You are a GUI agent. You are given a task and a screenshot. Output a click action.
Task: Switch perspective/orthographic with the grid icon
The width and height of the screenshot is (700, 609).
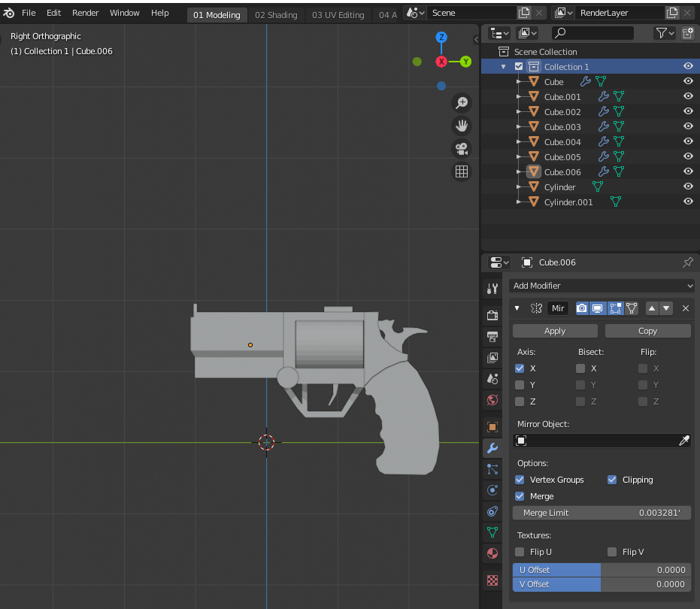462,171
